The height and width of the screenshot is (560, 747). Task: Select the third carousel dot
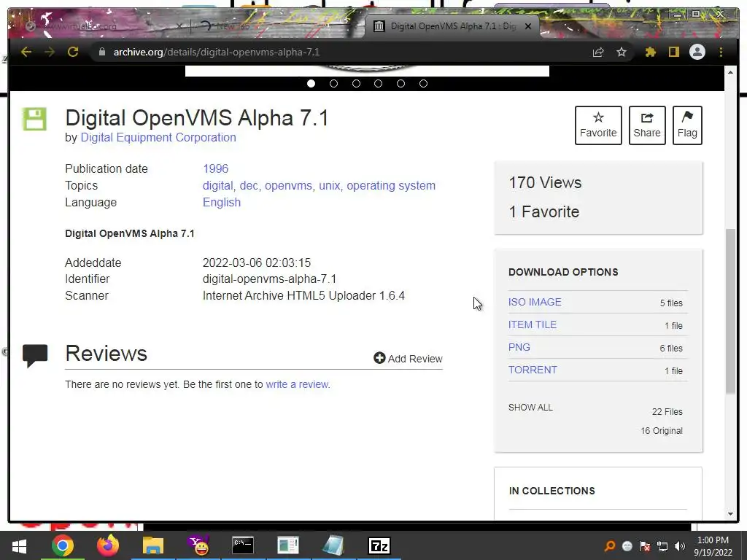[x=356, y=83]
